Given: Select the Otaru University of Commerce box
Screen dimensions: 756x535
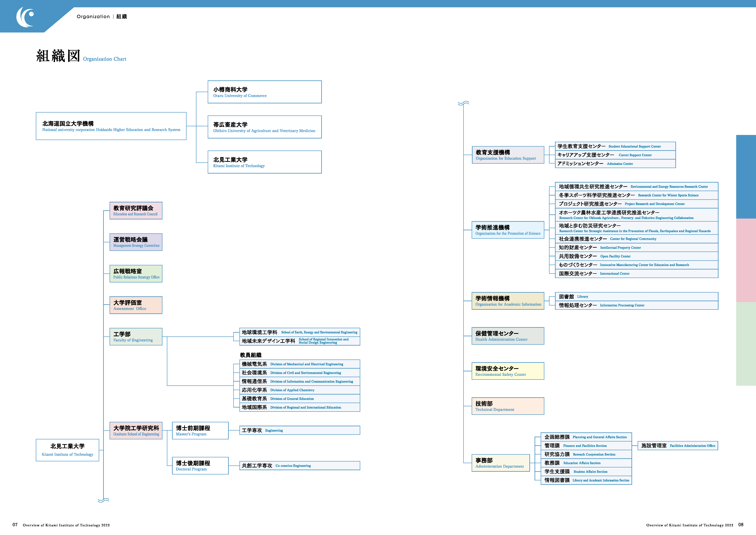Looking at the screenshot, I should click(x=264, y=92).
